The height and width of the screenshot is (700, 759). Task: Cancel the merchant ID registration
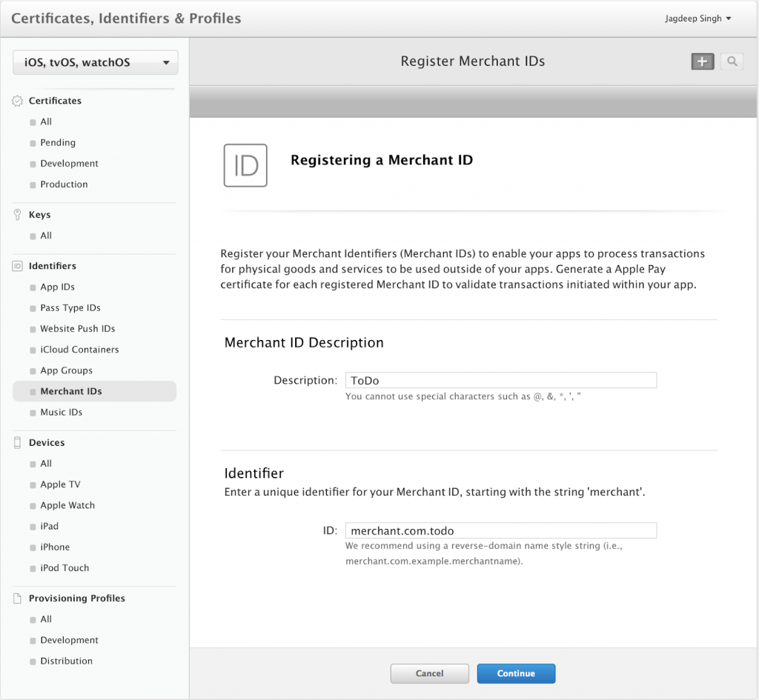point(429,673)
